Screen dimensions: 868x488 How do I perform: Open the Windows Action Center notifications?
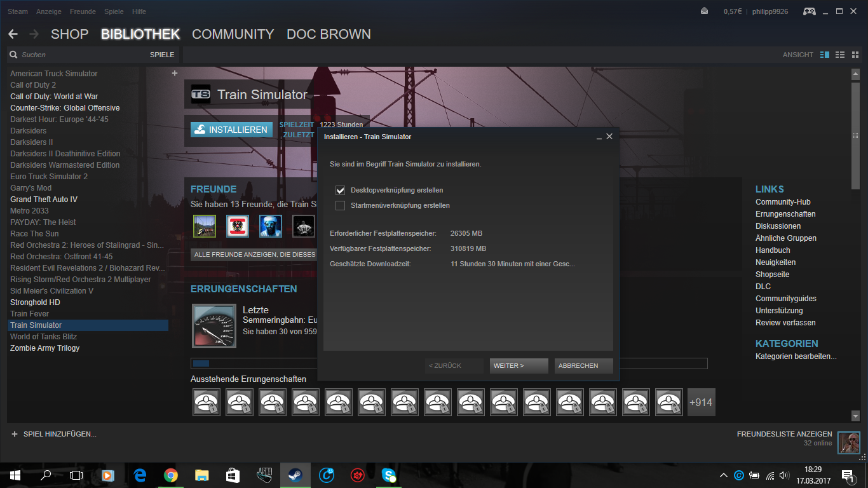click(x=848, y=475)
